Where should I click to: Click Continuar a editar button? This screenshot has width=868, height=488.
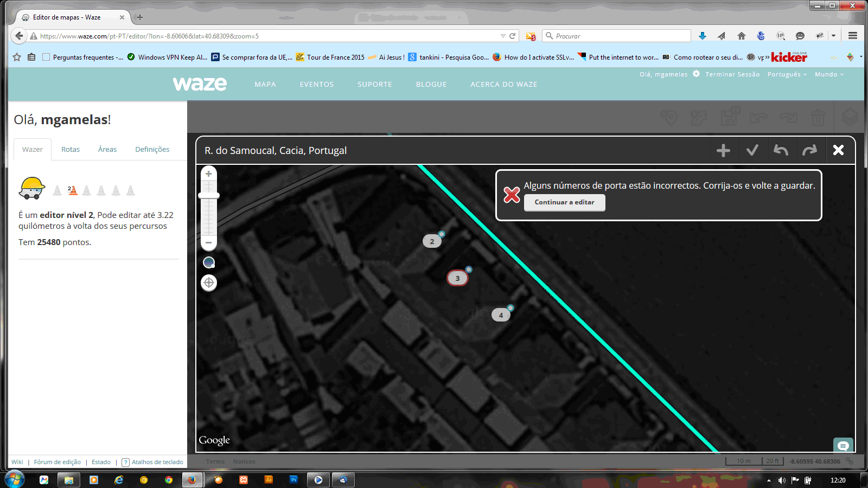[565, 202]
